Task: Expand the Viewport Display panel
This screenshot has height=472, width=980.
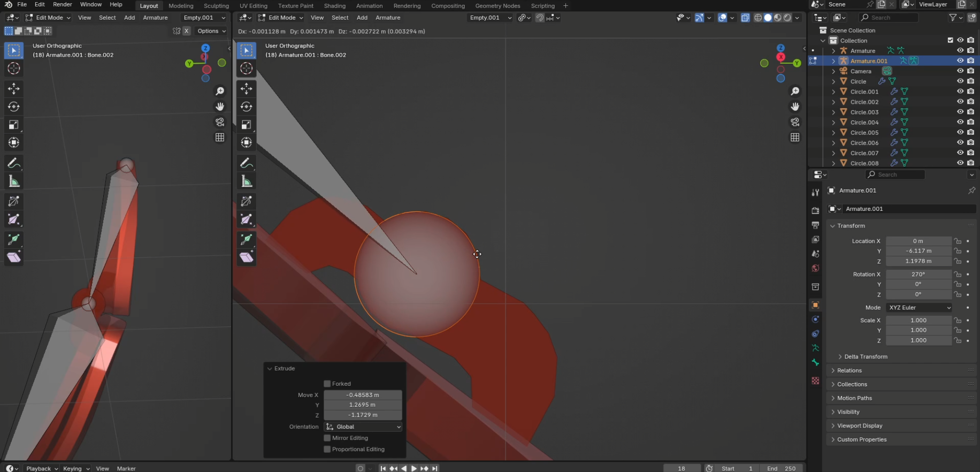Action: [x=859, y=425]
